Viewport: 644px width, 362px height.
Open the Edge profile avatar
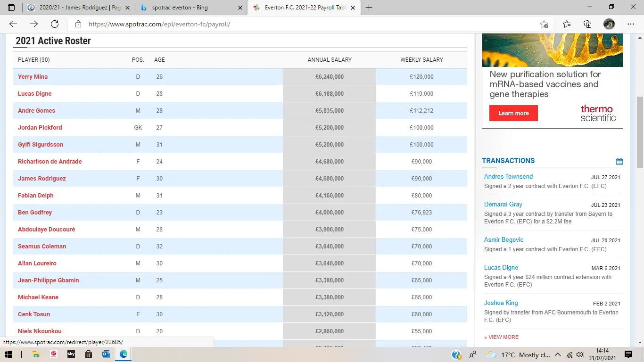point(609,24)
